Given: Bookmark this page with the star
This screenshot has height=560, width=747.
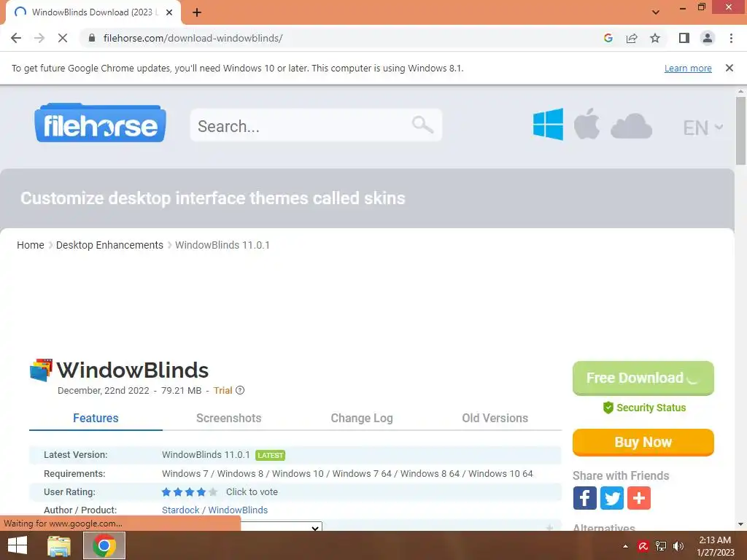Looking at the screenshot, I should coord(655,38).
